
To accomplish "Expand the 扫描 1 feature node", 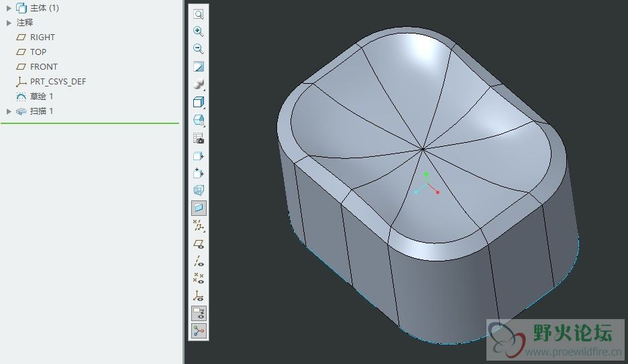I will (x=9, y=111).
